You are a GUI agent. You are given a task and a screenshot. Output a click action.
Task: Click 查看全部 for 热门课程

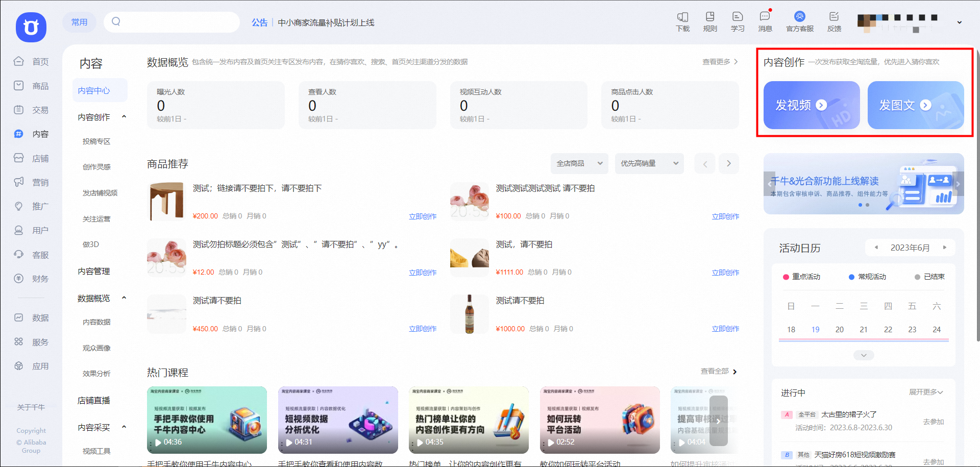point(719,371)
